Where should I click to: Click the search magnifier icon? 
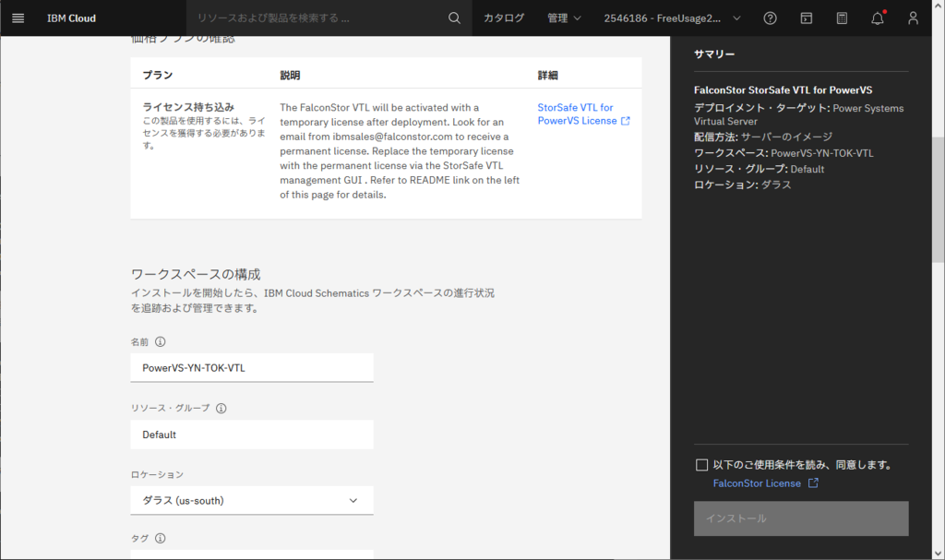(454, 18)
